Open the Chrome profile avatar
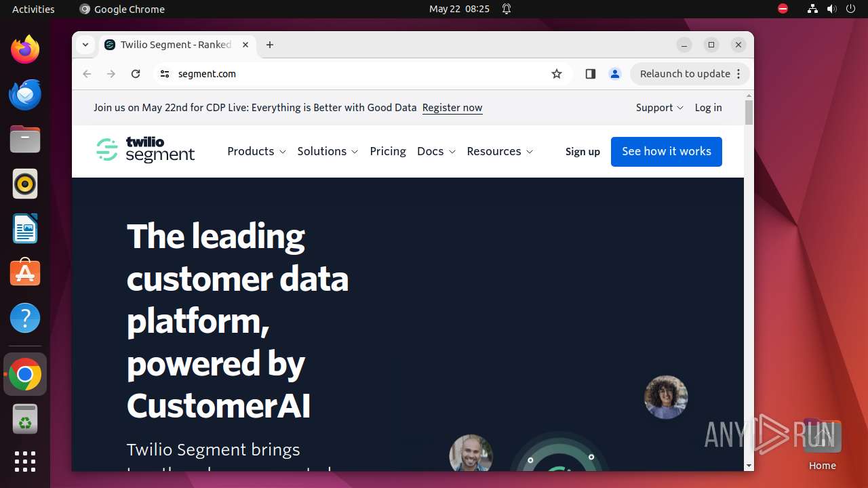This screenshot has height=488, width=868. coord(615,74)
